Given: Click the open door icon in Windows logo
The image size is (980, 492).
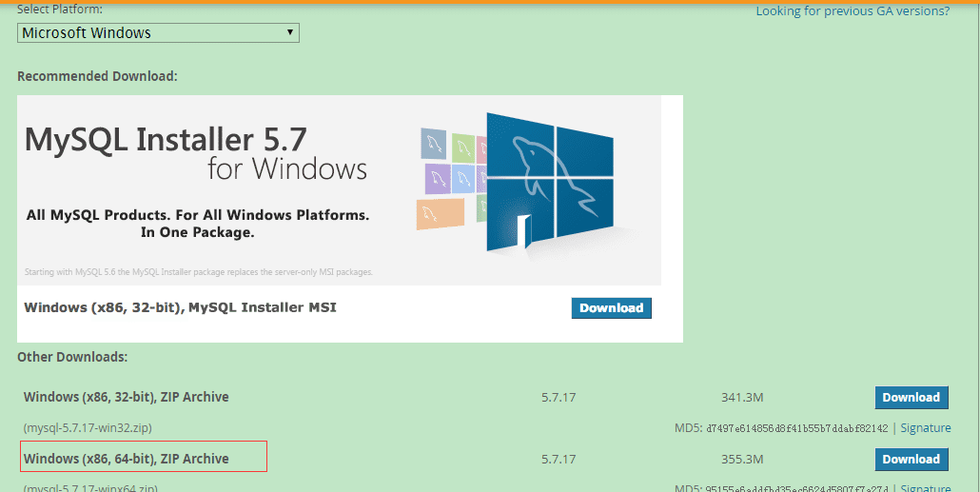Looking at the screenshot, I should [523, 231].
